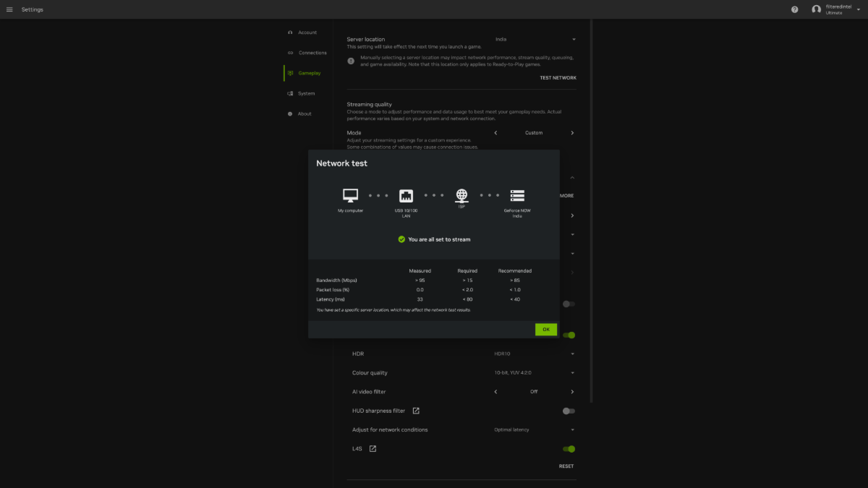Click the ISP globe icon in network diagram
Image resolution: width=868 pixels, height=488 pixels.
[461, 194]
